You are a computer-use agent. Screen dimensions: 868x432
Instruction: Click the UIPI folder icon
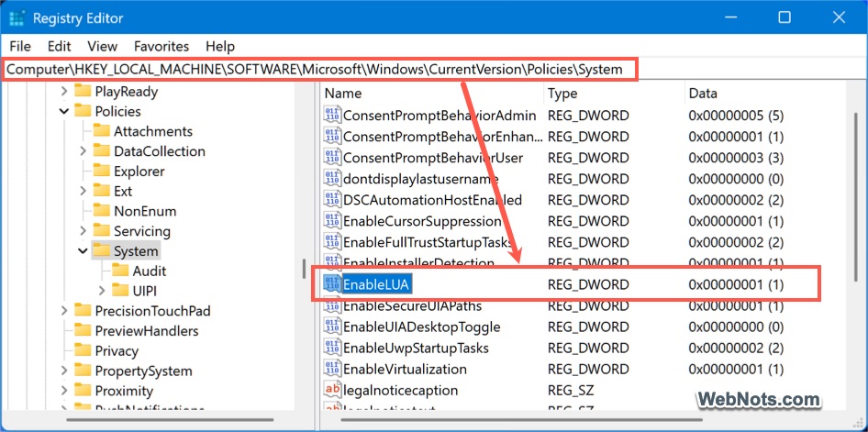(x=120, y=291)
